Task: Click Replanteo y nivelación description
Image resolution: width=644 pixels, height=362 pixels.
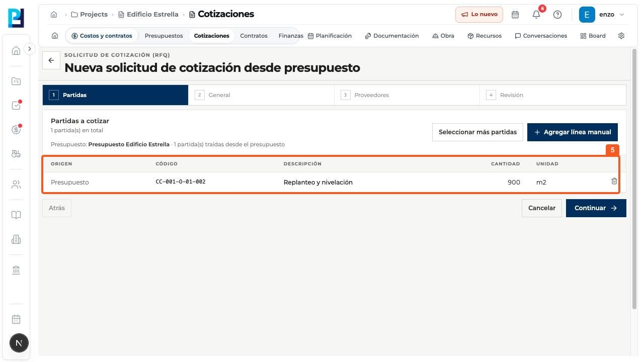Action: pyautogui.click(x=318, y=182)
